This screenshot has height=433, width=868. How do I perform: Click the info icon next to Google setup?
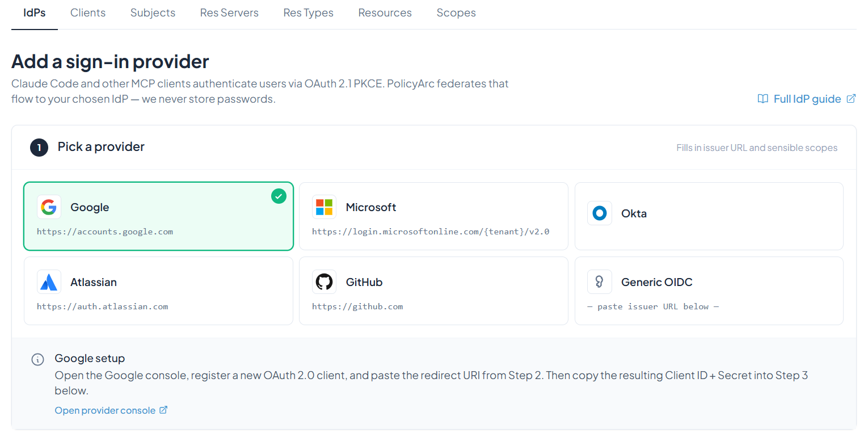37,359
